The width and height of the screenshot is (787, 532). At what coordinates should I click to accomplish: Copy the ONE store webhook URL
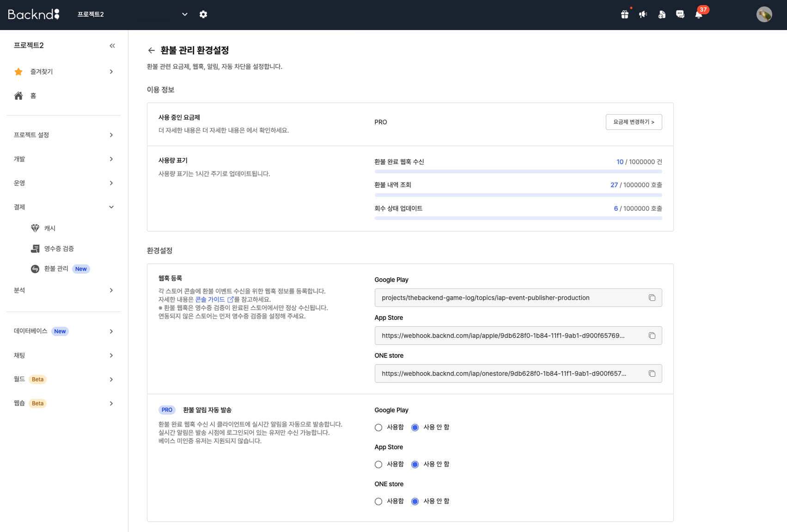click(x=652, y=373)
